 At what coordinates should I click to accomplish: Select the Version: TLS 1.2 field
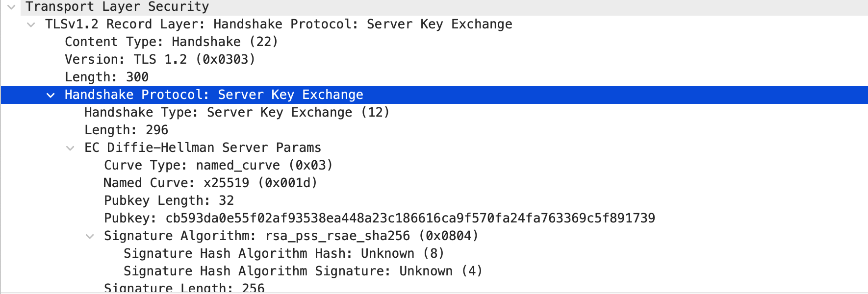pyautogui.click(x=160, y=60)
